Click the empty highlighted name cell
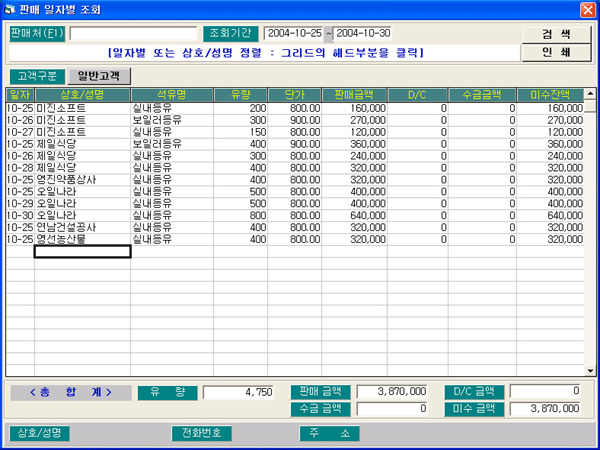The width and height of the screenshot is (600, 450). (x=82, y=251)
